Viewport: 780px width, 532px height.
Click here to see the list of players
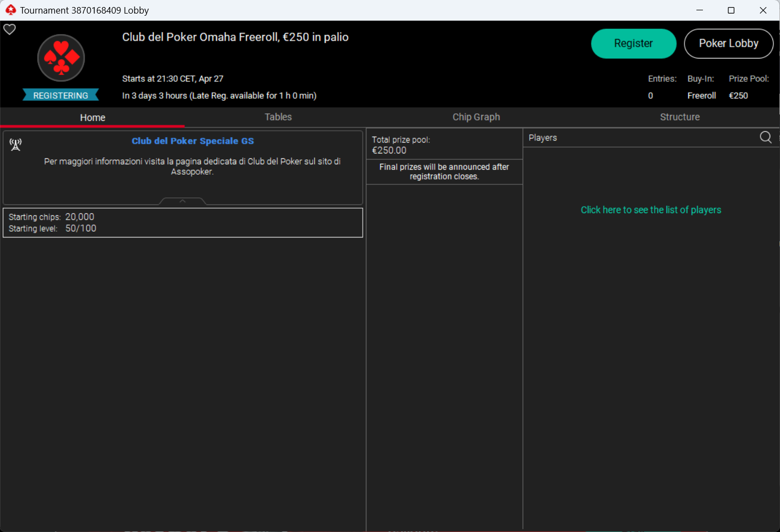click(x=651, y=210)
